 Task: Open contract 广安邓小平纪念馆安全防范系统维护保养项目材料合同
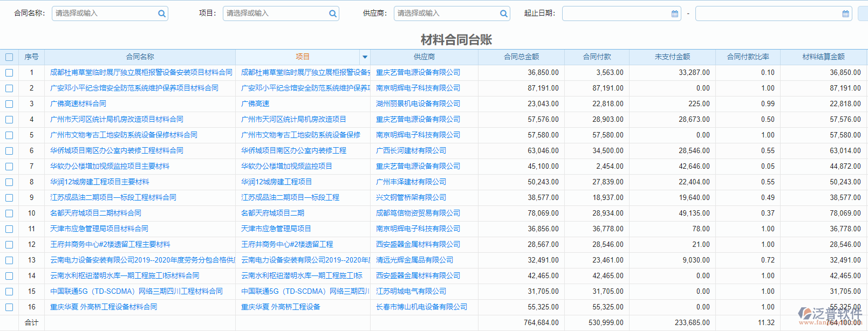click(x=134, y=88)
